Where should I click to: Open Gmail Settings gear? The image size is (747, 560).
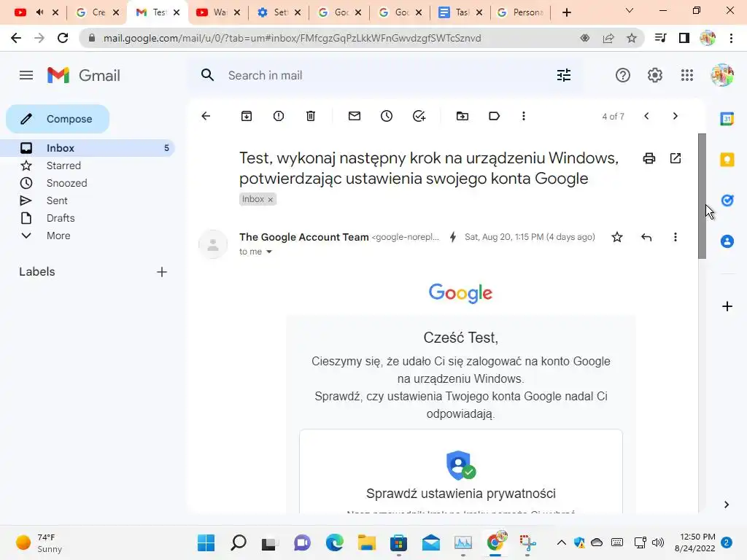coord(654,75)
